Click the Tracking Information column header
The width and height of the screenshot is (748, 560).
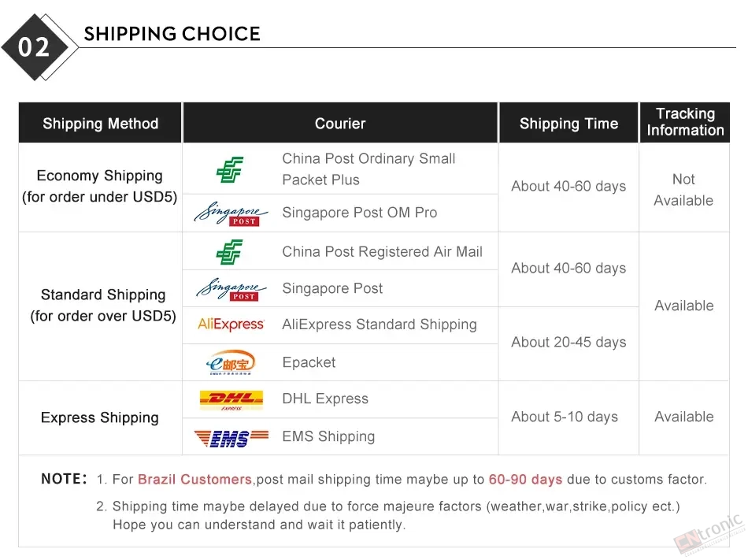(x=685, y=122)
